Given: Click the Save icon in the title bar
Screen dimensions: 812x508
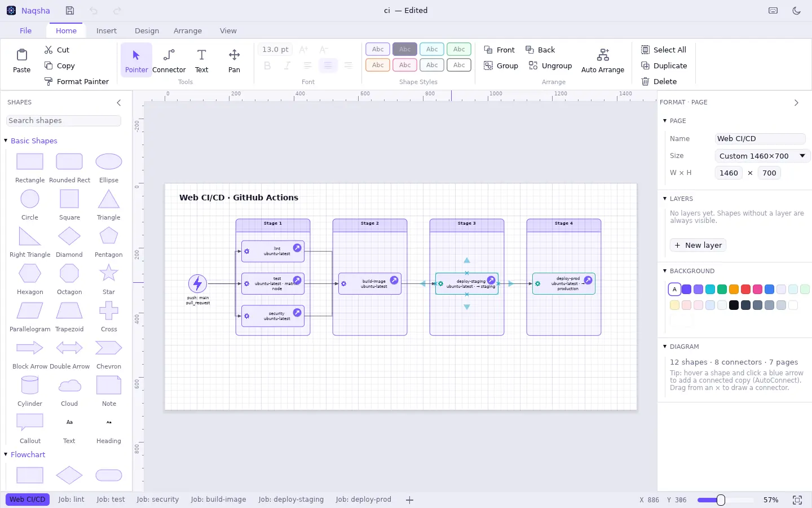Looking at the screenshot, I should (70, 11).
